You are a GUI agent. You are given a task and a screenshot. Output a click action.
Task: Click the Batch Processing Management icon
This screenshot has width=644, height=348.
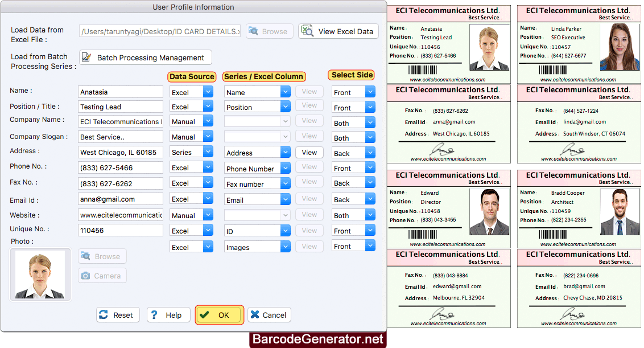click(86, 58)
